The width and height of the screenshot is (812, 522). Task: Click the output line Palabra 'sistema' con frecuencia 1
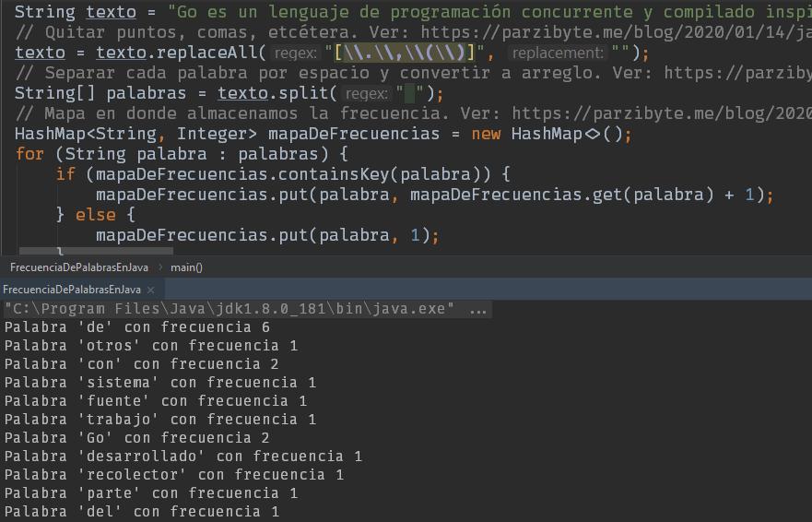coord(160,383)
